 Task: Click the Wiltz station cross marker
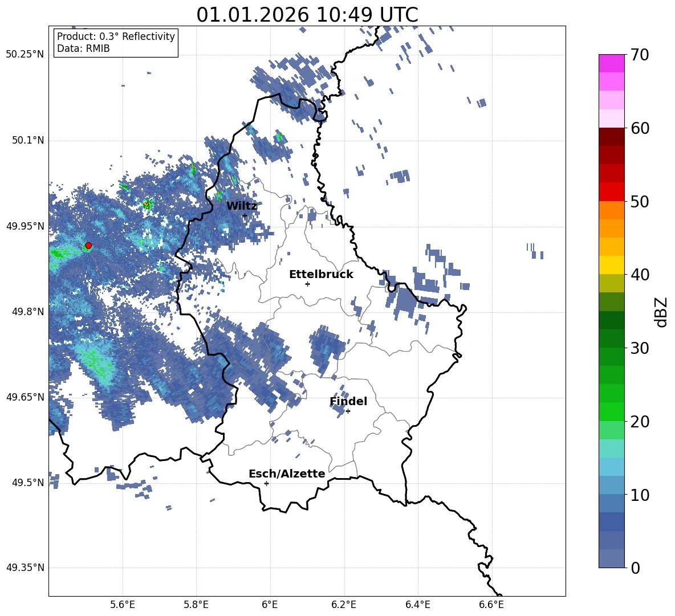(245, 215)
